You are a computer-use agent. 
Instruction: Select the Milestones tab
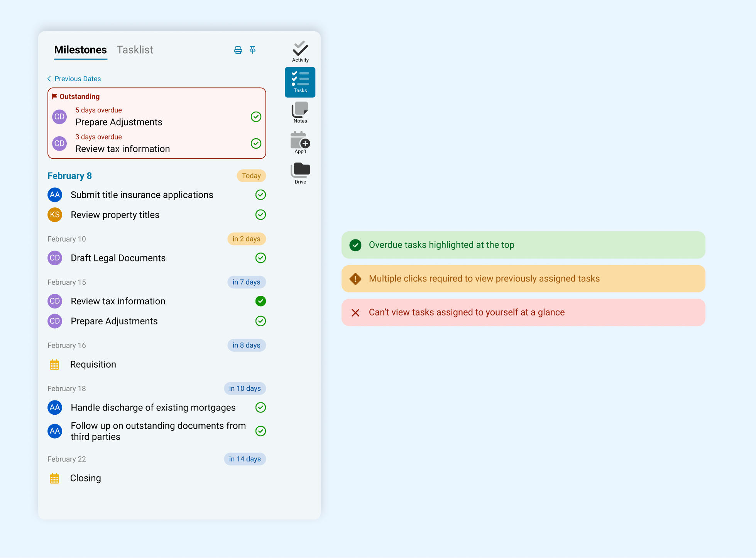pos(80,50)
